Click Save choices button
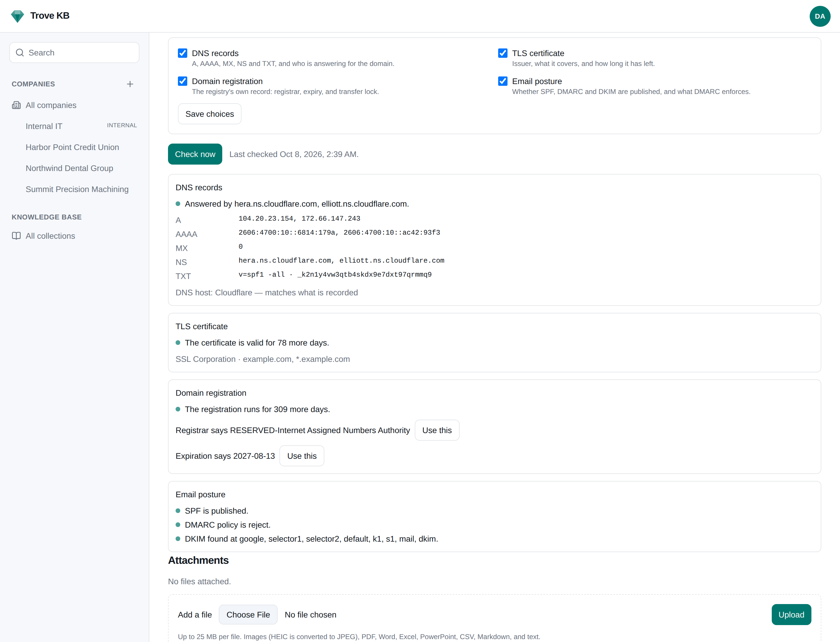This screenshot has height=642, width=840. point(209,114)
